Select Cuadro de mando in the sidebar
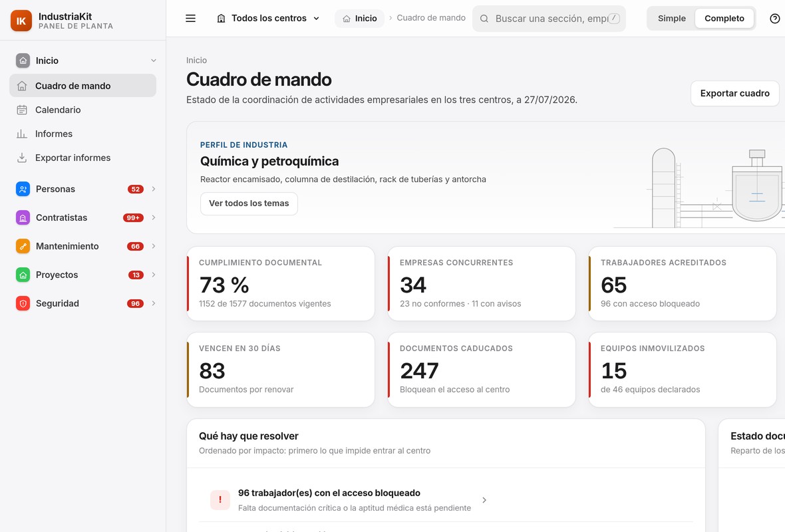Viewport: 785px width, 532px height. tap(82, 86)
